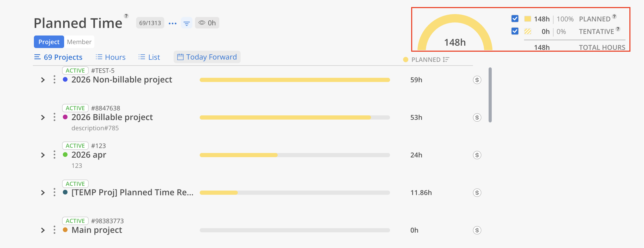
Task: Click the PLANNED column sort icon
Action: [x=446, y=60]
